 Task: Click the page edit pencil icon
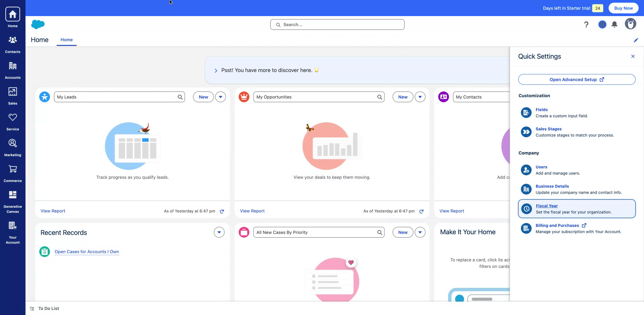pyautogui.click(x=636, y=40)
